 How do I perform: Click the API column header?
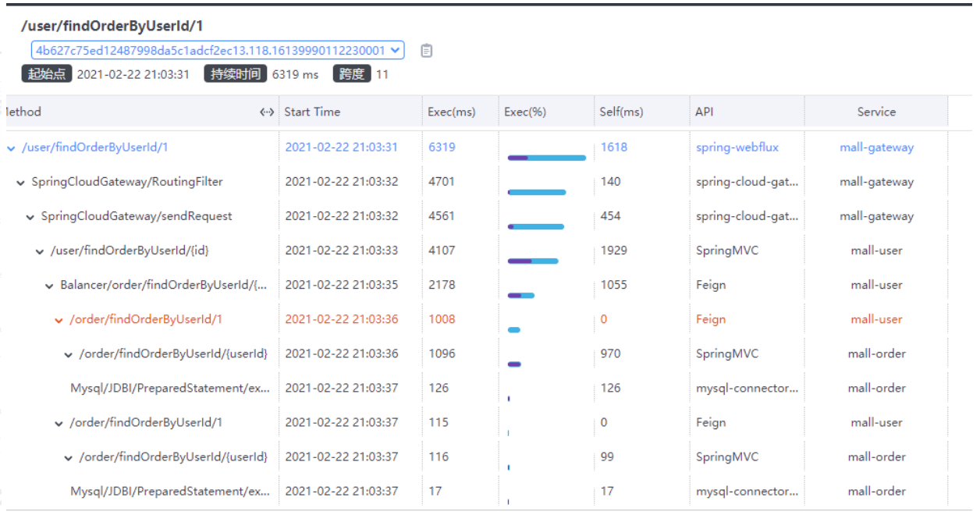click(704, 112)
